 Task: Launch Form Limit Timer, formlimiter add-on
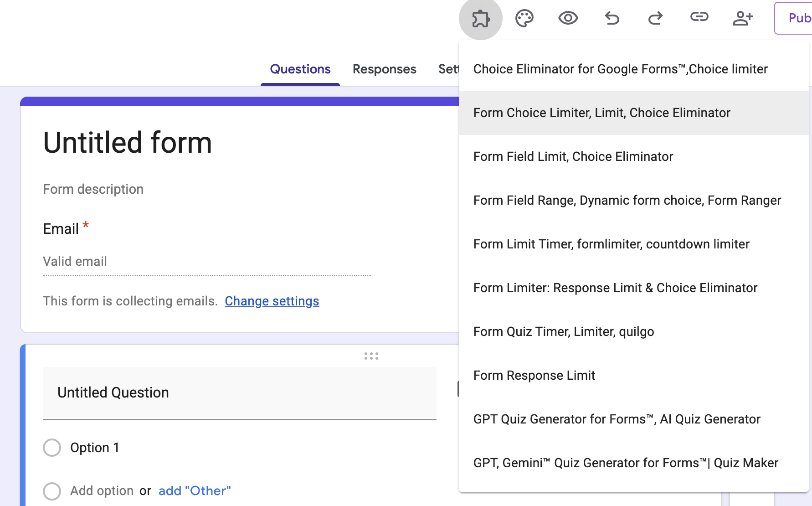click(x=633, y=244)
